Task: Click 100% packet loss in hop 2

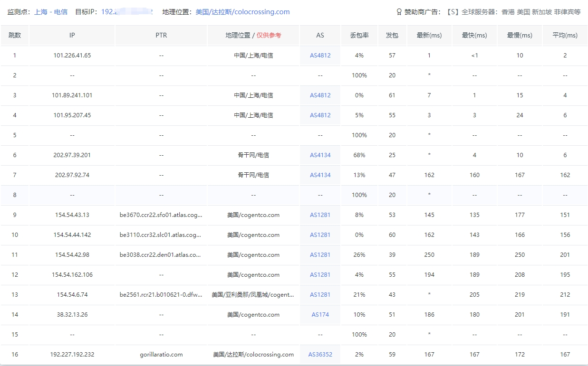Action: pos(359,75)
